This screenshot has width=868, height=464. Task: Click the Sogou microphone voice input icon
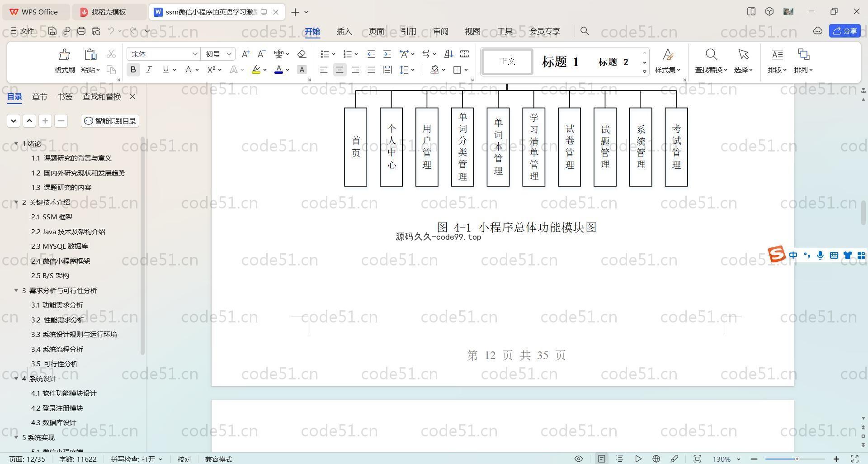pyautogui.click(x=821, y=256)
